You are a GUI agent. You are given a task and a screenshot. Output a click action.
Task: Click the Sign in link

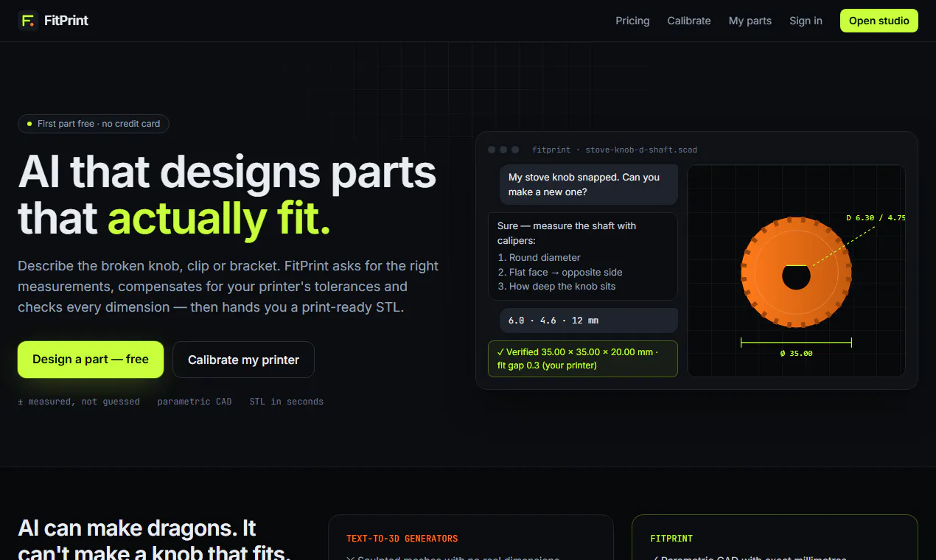806,21
